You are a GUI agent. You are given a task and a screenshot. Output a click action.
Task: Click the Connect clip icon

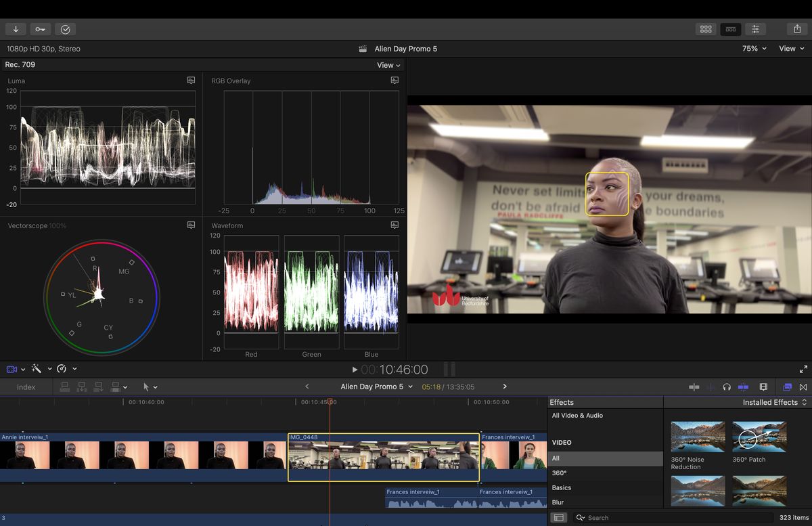coord(65,387)
